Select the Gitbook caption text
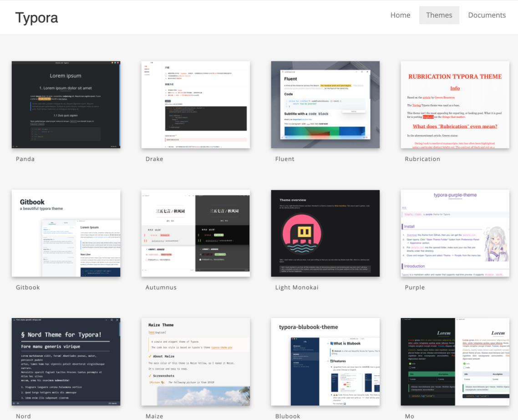This screenshot has width=518, height=420. tap(28, 287)
